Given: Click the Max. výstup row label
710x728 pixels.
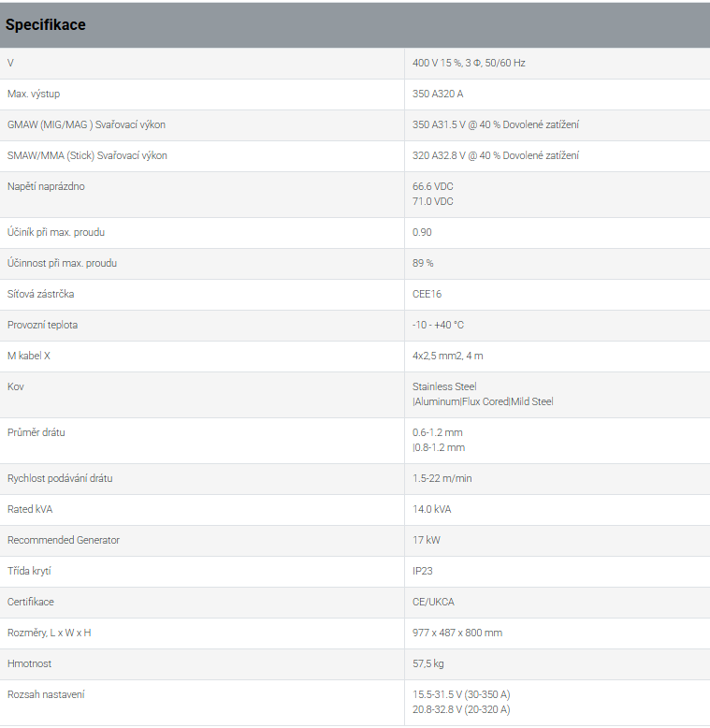Looking at the screenshot, I should pos(34,94).
